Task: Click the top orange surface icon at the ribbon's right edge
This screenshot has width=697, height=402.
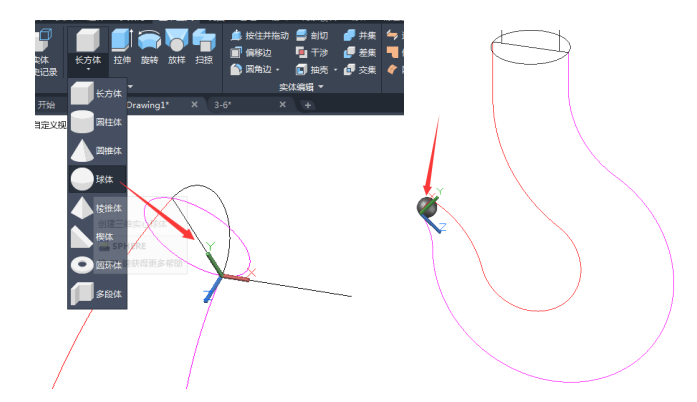Action: pyautogui.click(x=392, y=35)
